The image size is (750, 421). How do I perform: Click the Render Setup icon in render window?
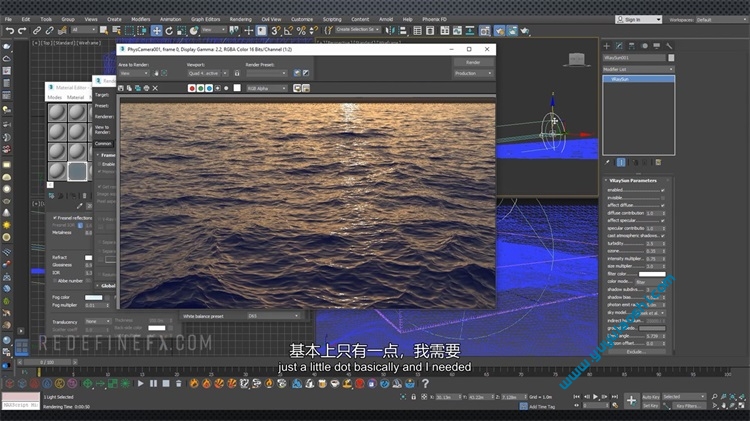click(x=297, y=73)
